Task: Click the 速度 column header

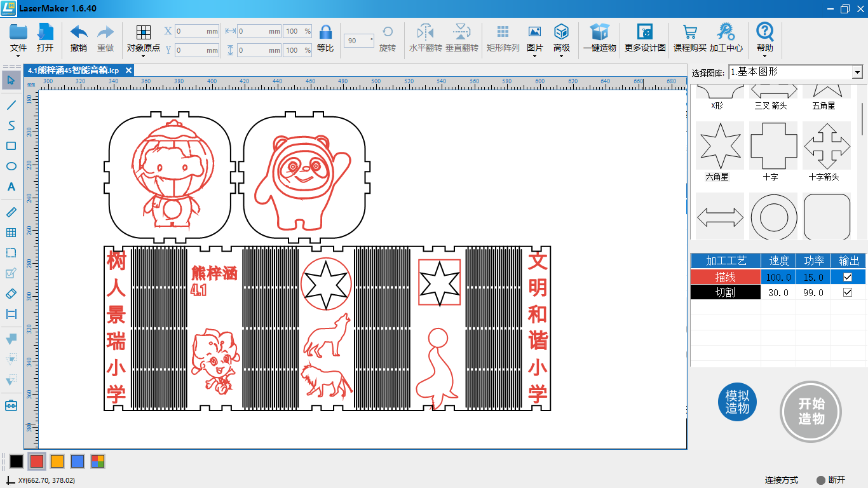Action: (x=778, y=261)
